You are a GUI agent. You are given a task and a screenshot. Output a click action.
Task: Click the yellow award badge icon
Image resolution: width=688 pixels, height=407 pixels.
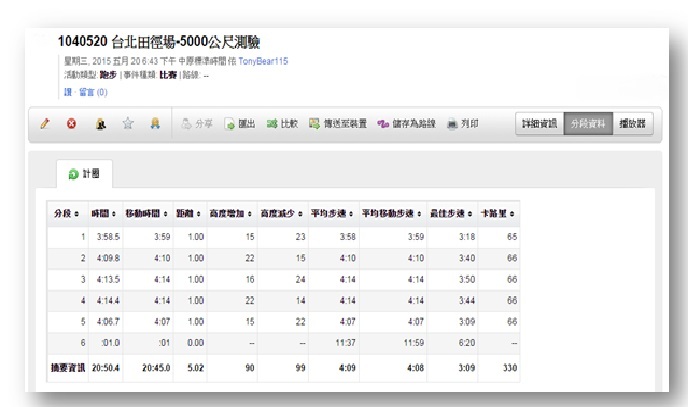pyautogui.click(x=154, y=124)
